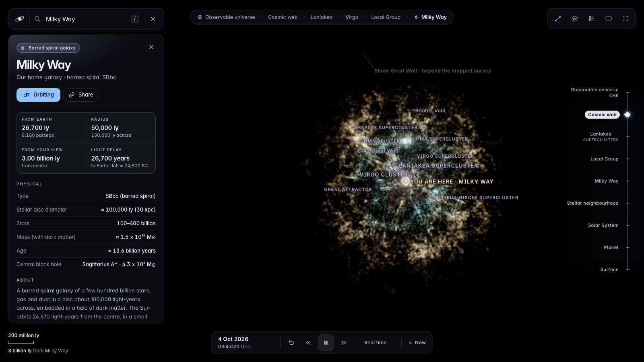Pause the time simulation
Image resolution: width=644 pixels, height=362 pixels.
tap(326, 343)
